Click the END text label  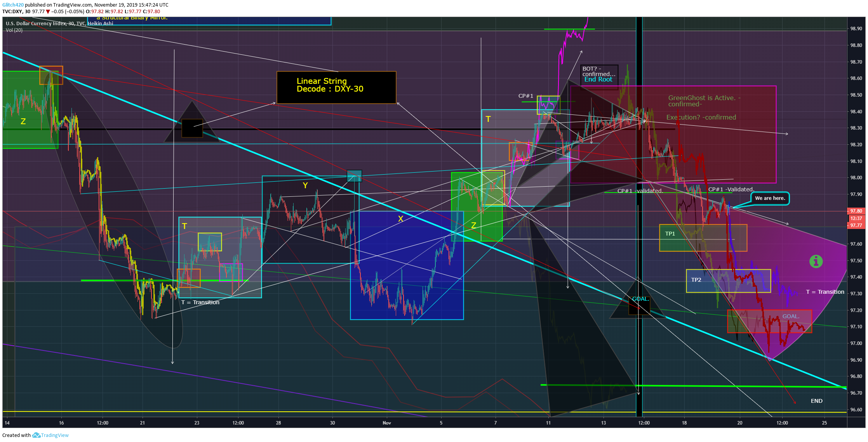click(816, 401)
